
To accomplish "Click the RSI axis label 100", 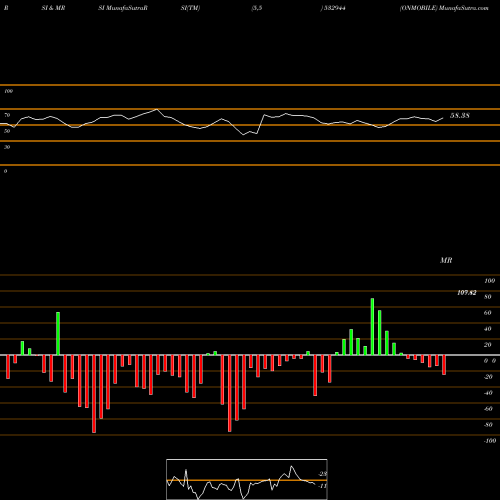I will pyautogui.click(x=9, y=91).
